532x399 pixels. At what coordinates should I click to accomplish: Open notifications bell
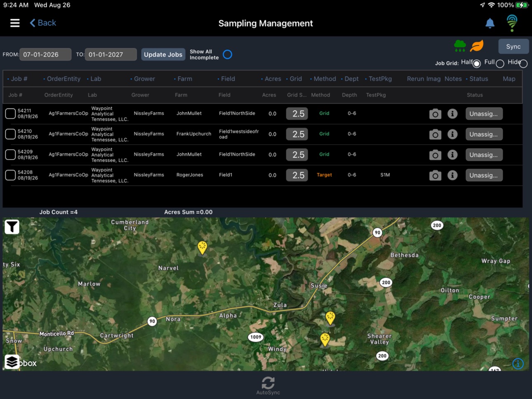click(490, 24)
